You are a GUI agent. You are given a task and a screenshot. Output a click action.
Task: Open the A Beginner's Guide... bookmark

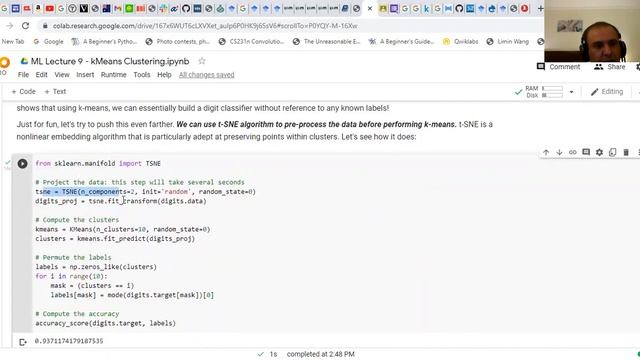tap(401, 41)
